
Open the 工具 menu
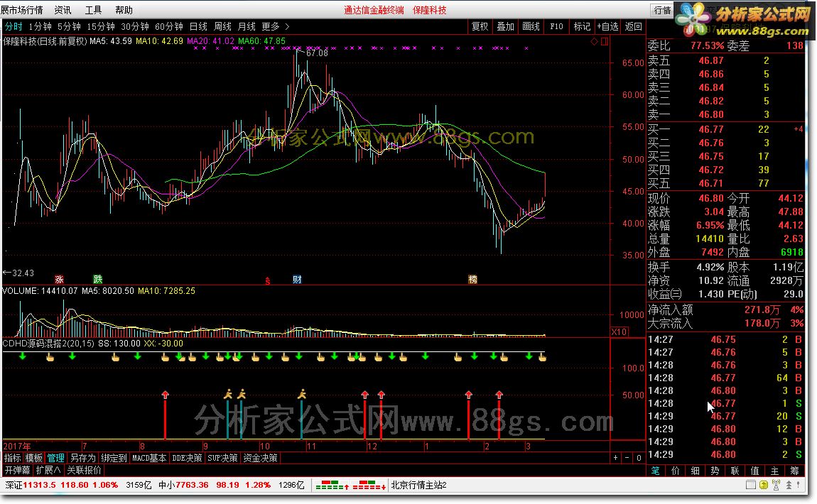coord(93,10)
